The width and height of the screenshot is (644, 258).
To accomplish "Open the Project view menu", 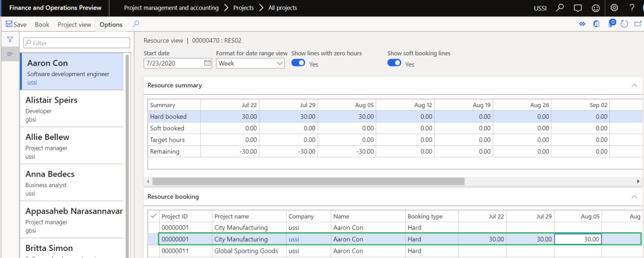I will pos(74,25).
